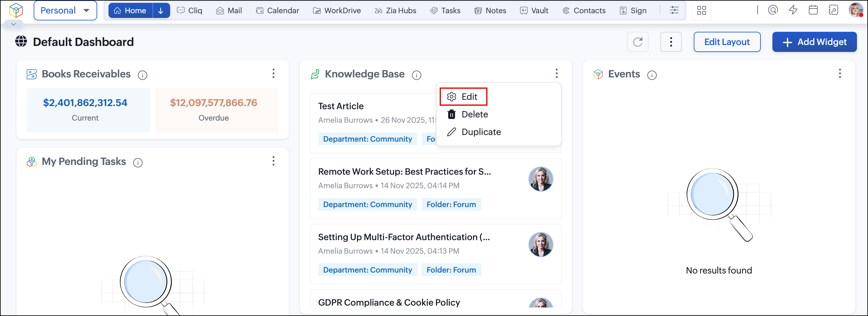The height and width of the screenshot is (316, 868).
Task: Show info for Books Receivables
Action: click(x=142, y=75)
